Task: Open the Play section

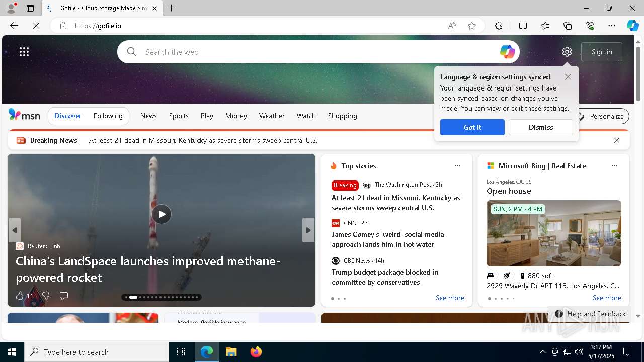Action: pyautogui.click(x=207, y=116)
